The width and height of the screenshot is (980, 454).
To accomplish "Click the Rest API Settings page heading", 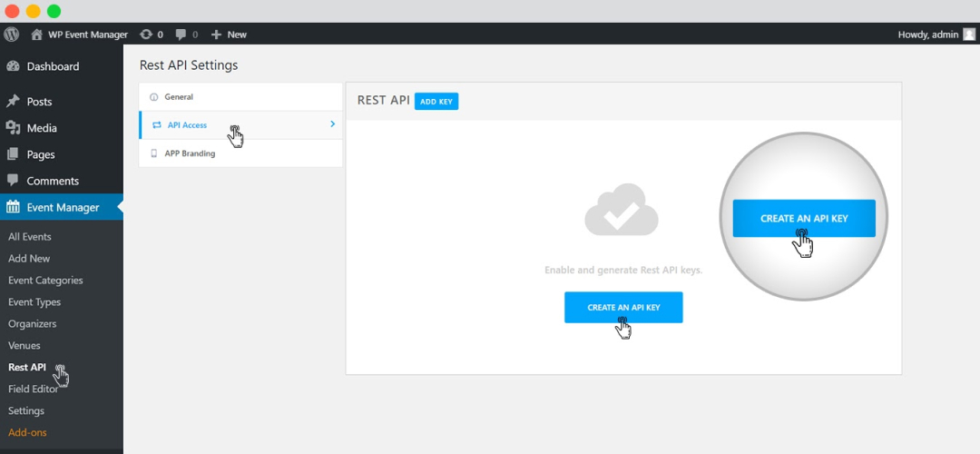I will coord(189,65).
